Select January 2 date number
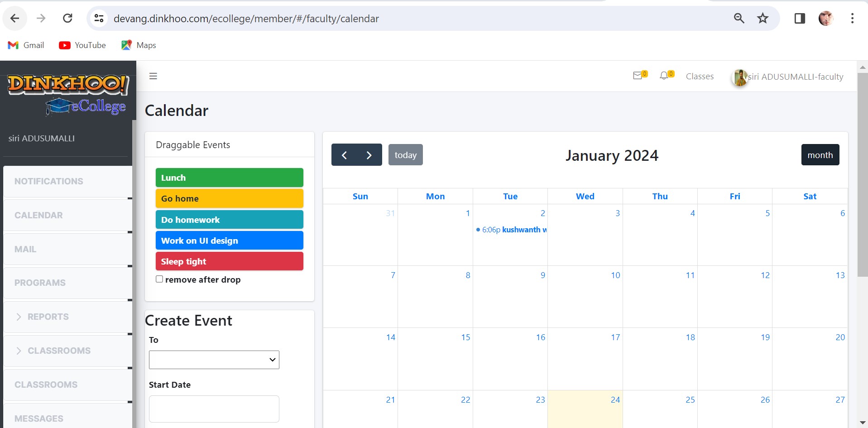Screen dimensions: 868x428 tap(543, 213)
